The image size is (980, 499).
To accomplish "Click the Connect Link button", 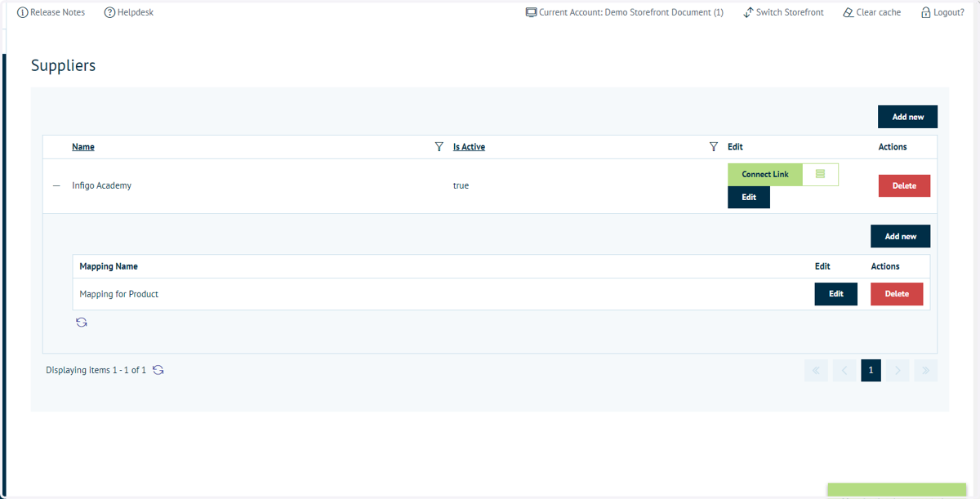I will point(765,175).
